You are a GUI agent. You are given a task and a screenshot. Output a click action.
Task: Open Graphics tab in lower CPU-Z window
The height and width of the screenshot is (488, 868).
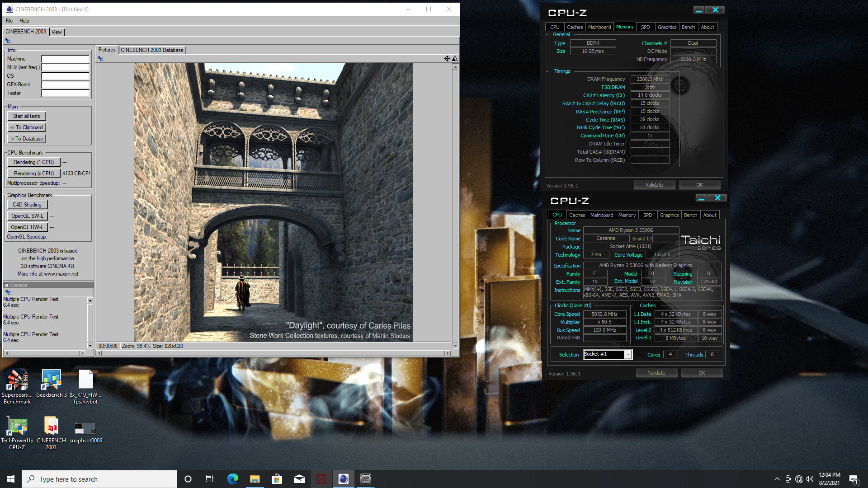coord(669,215)
